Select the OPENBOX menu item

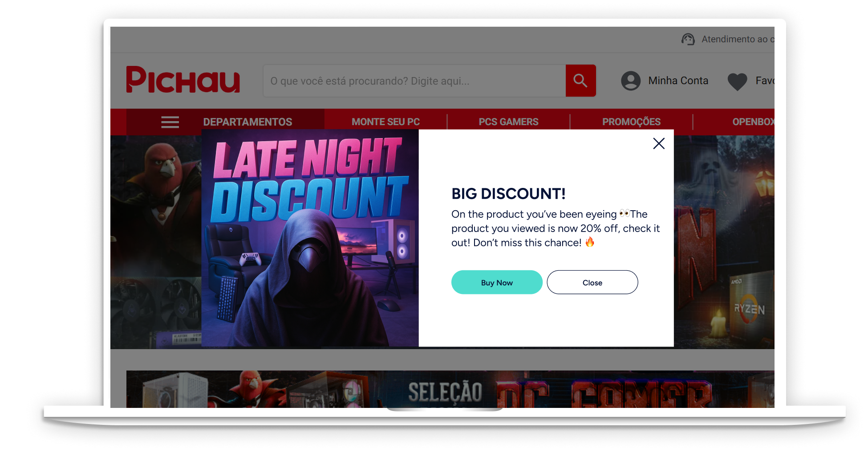tap(753, 122)
